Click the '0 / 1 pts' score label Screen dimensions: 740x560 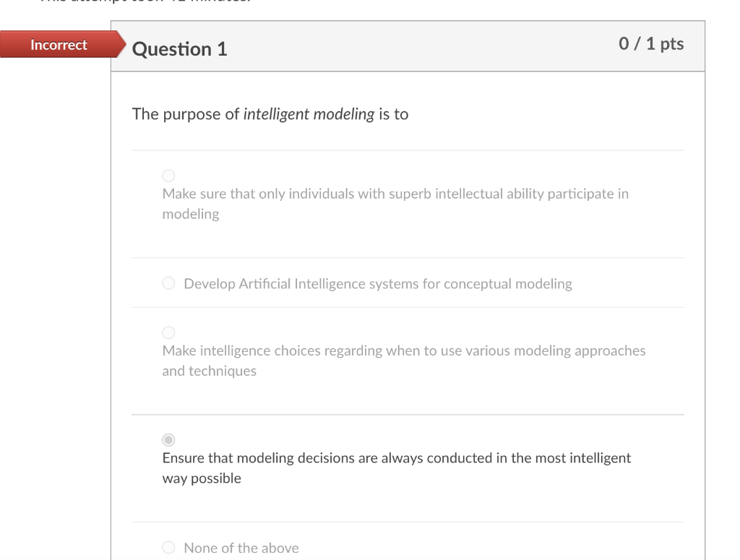651,44
